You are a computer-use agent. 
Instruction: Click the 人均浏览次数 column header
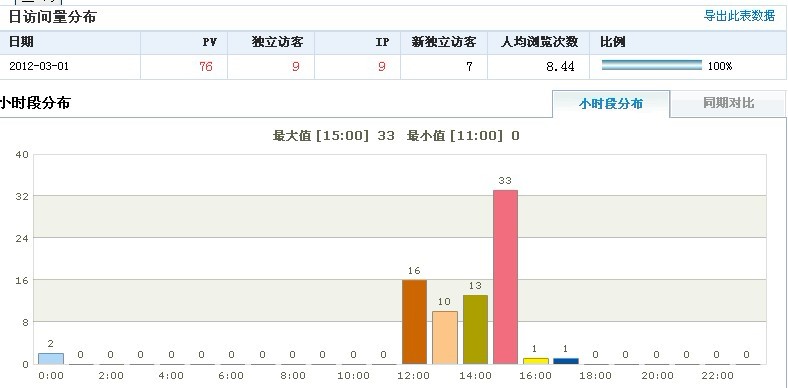(x=539, y=42)
